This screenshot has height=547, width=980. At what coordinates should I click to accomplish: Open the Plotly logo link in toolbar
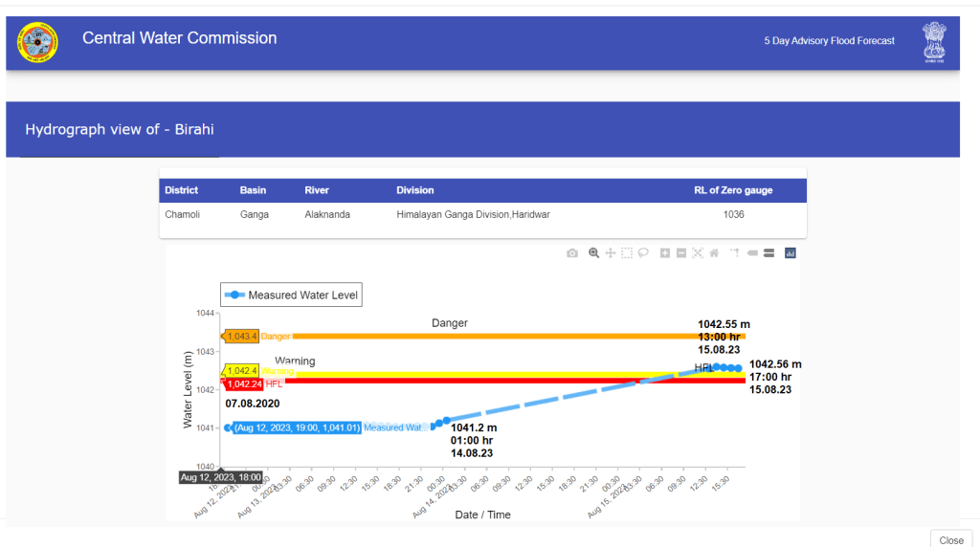click(791, 253)
